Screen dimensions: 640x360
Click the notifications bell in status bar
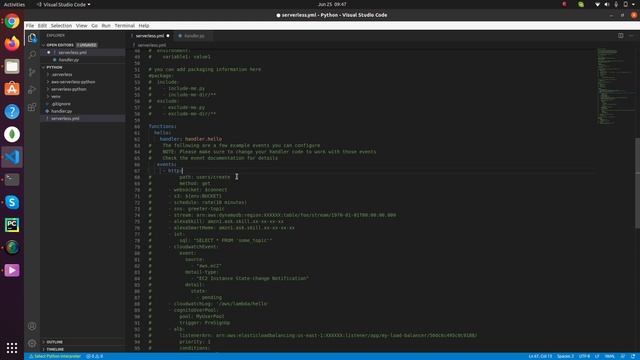click(633, 356)
